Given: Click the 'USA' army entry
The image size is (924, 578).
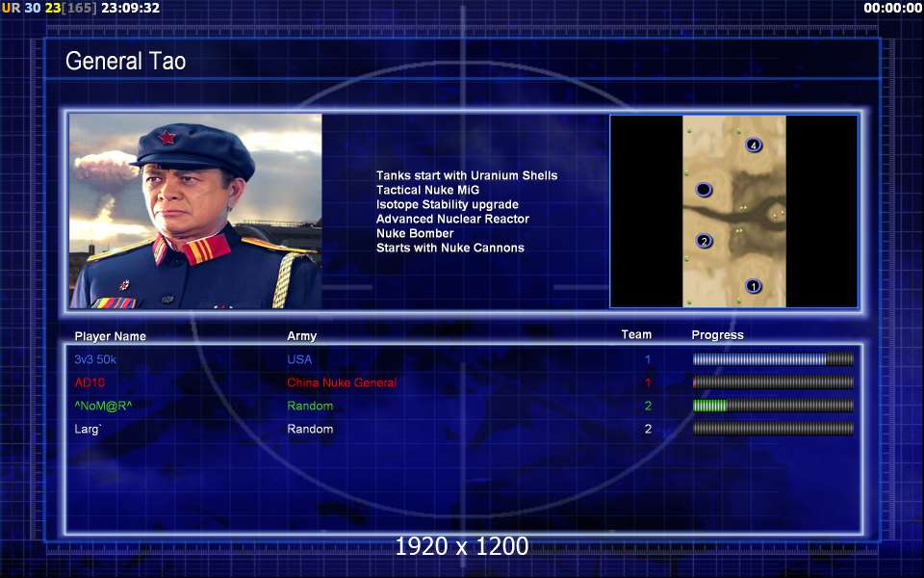Looking at the screenshot, I should pyautogui.click(x=299, y=359).
